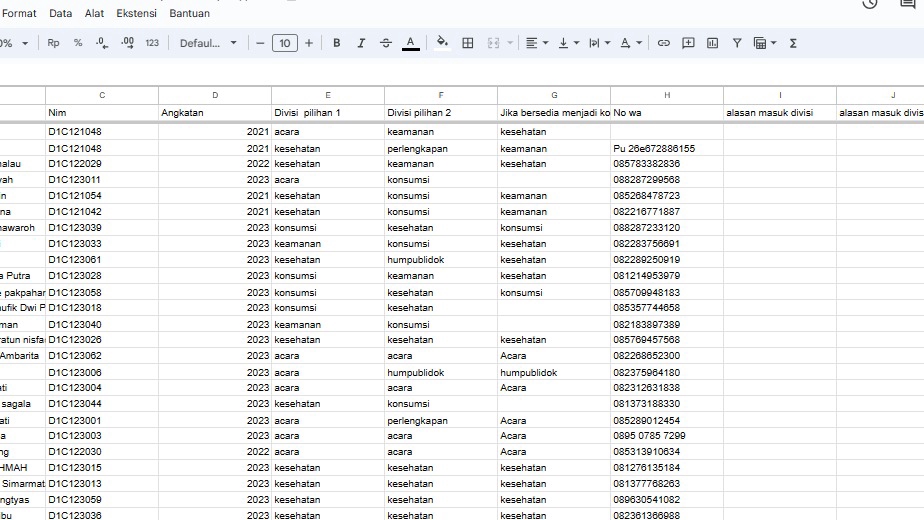This screenshot has height=520, width=924.
Task: Select cell with Nim D1C123061
Action: tap(102, 260)
